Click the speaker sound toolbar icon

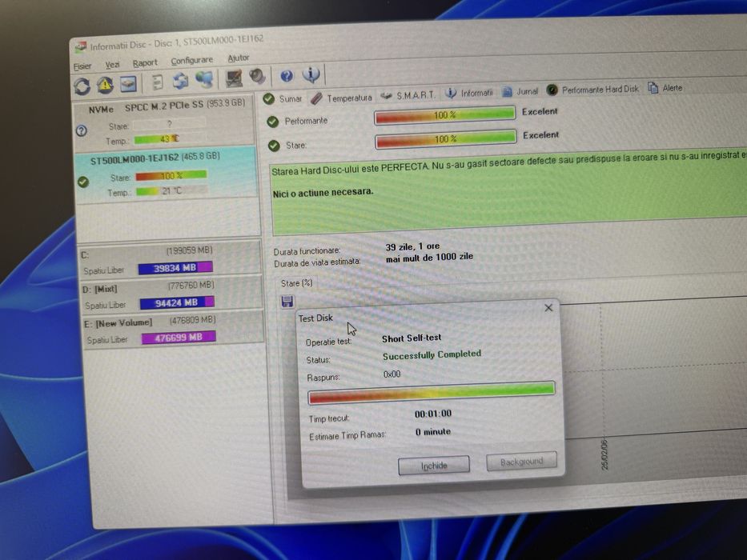[257, 77]
